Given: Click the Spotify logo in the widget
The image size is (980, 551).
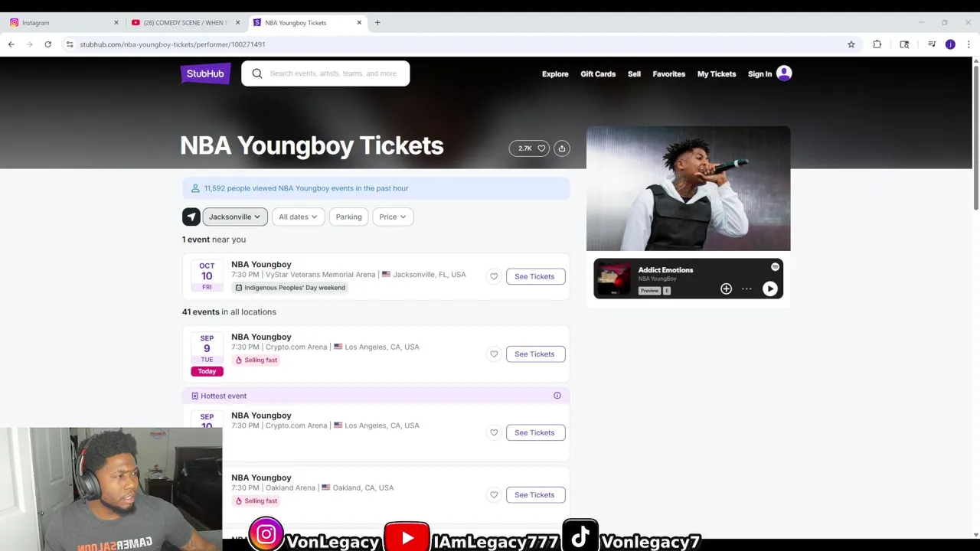Looking at the screenshot, I should pyautogui.click(x=775, y=267).
